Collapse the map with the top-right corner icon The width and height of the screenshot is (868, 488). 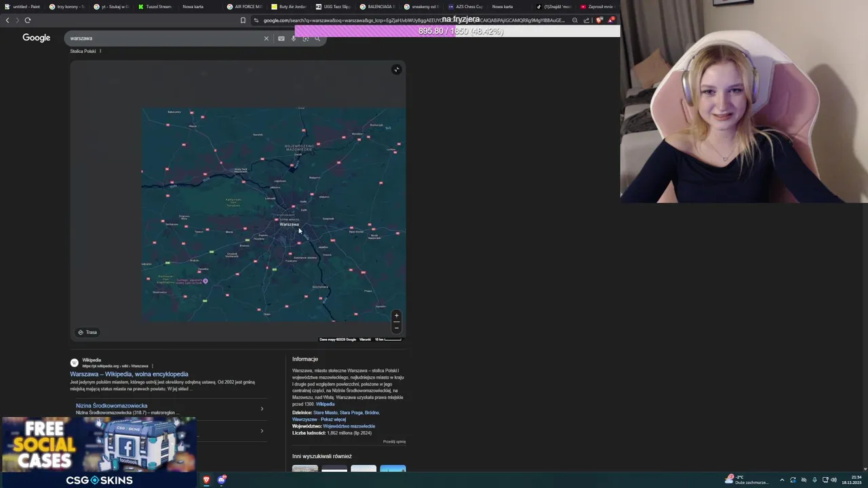tap(397, 69)
